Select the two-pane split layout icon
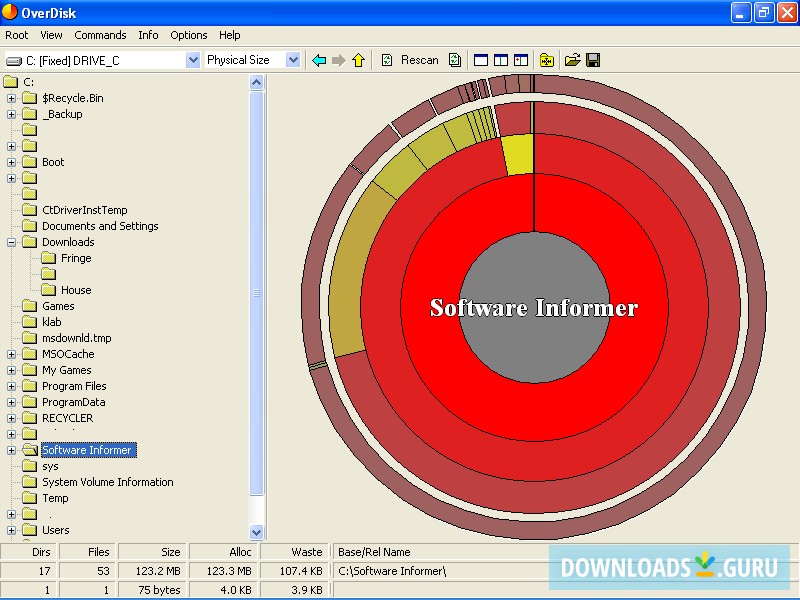Viewport: 800px width, 600px height. coord(502,60)
